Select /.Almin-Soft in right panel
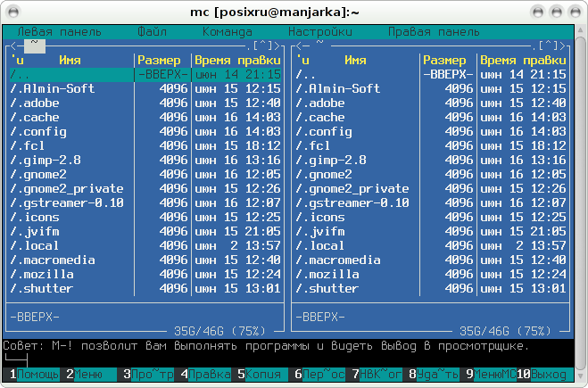Image resolution: width=588 pixels, height=388 pixels. tap(430, 89)
